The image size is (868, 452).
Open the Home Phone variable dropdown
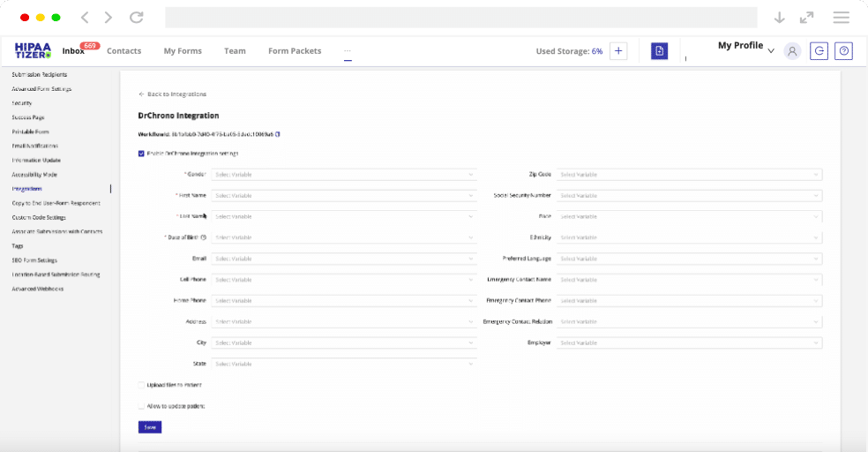pyautogui.click(x=344, y=301)
